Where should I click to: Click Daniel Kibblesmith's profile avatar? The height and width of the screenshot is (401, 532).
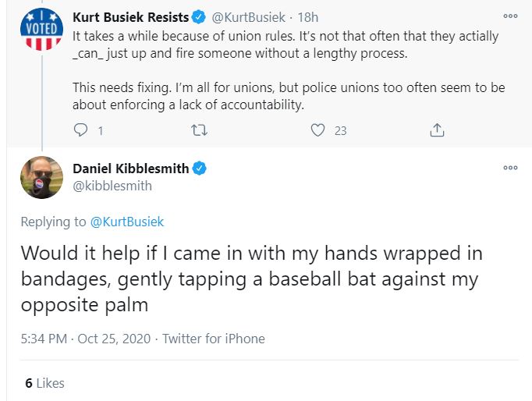point(40,177)
